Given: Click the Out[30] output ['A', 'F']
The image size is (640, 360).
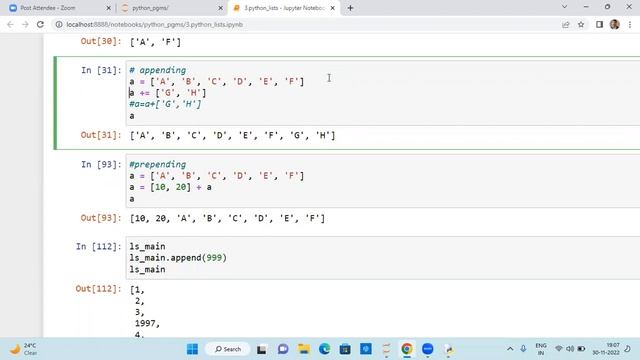Looking at the screenshot, I should [x=155, y=42].
